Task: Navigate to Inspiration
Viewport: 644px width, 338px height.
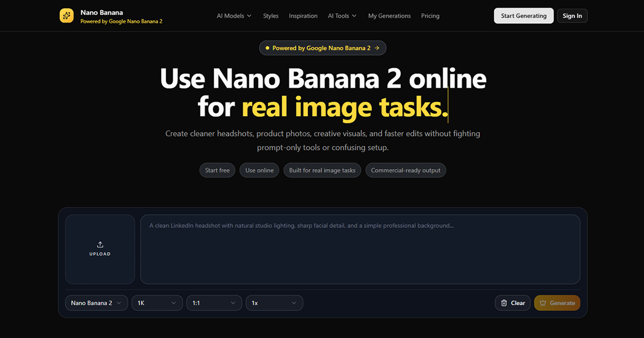Action: coord(303,16)
